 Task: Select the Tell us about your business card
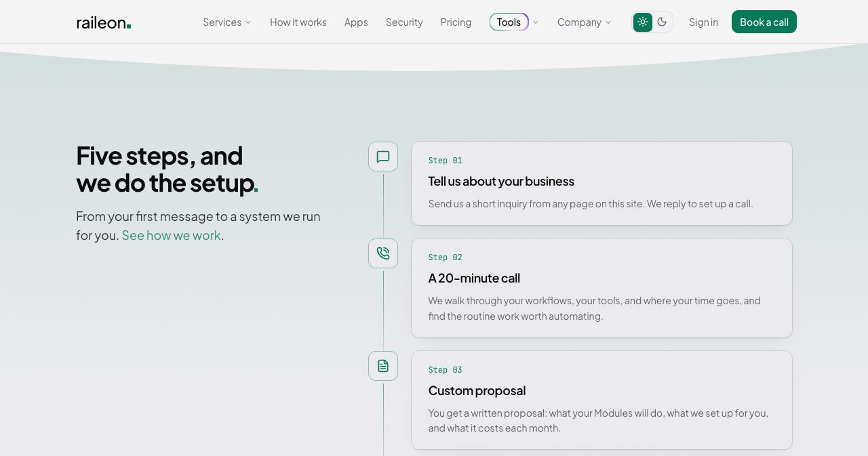point(601,183)
